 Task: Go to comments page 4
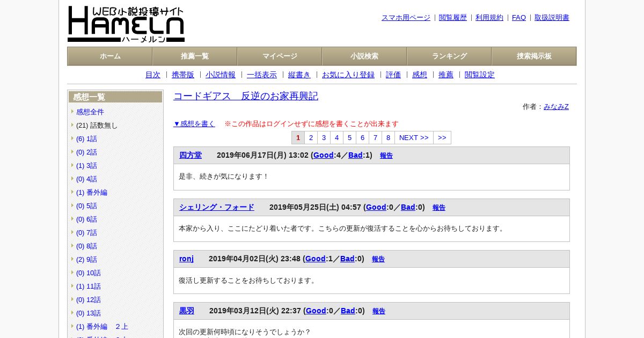(x=336, y=138)
